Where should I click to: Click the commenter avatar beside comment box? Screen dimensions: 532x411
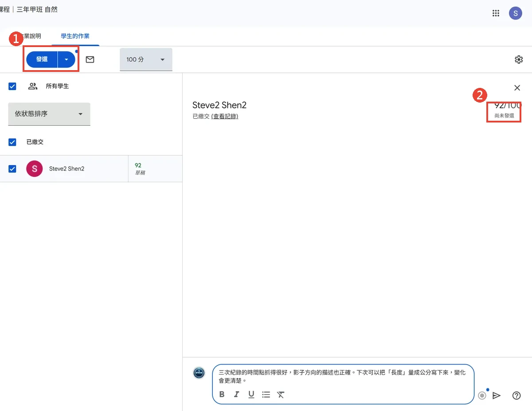[199, 373]
